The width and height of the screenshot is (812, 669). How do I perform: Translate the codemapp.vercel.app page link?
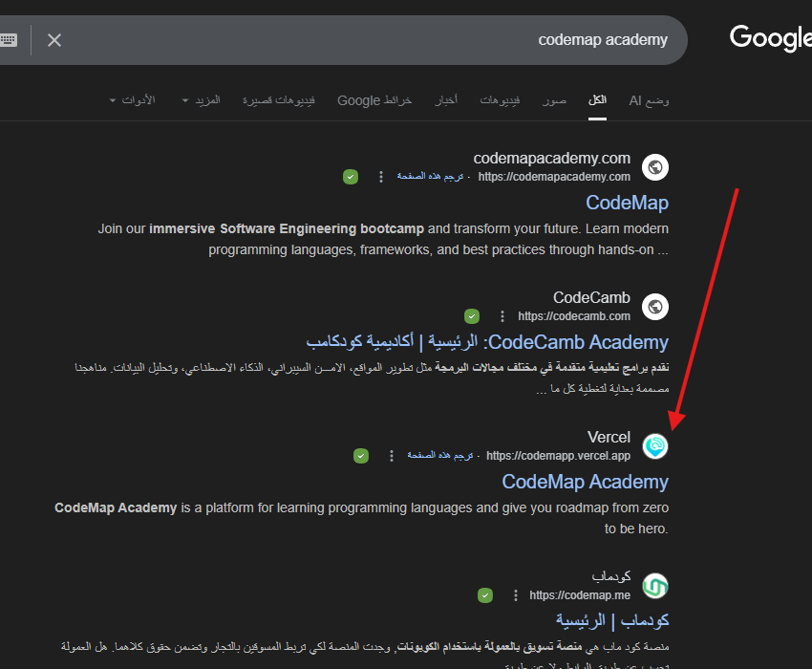[x=440, y=456]
